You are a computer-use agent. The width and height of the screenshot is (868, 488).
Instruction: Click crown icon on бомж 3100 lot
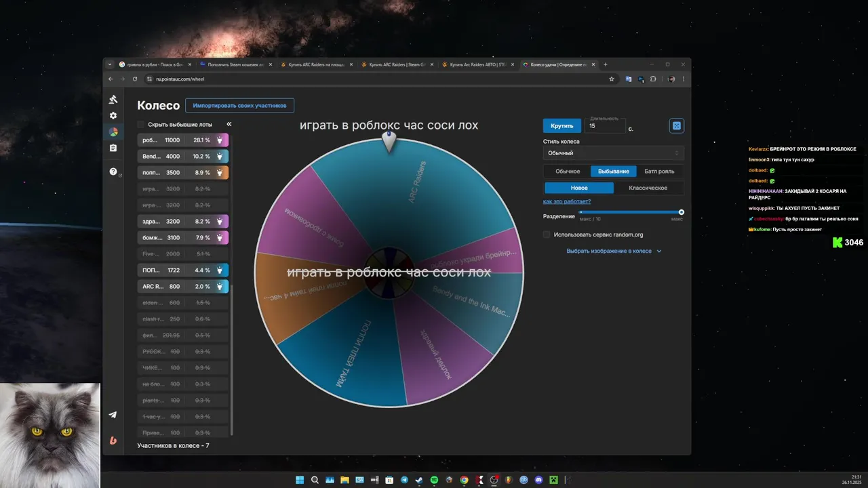click(220, 238)
